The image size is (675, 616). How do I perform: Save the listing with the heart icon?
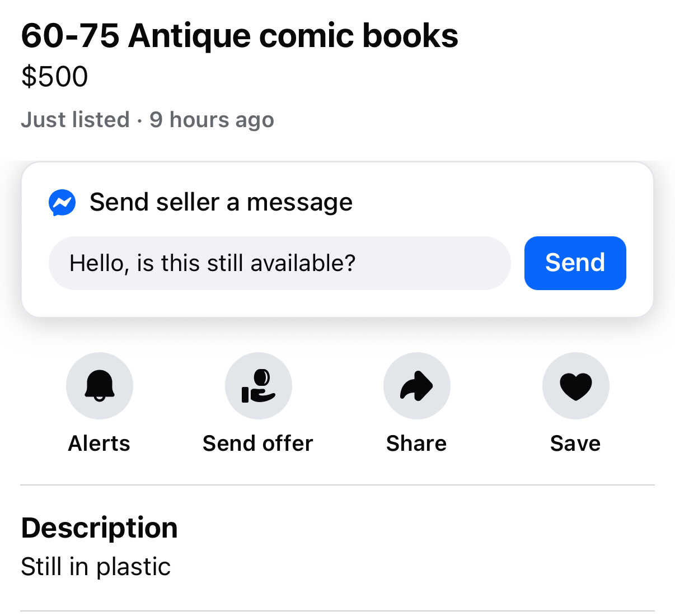576,385
